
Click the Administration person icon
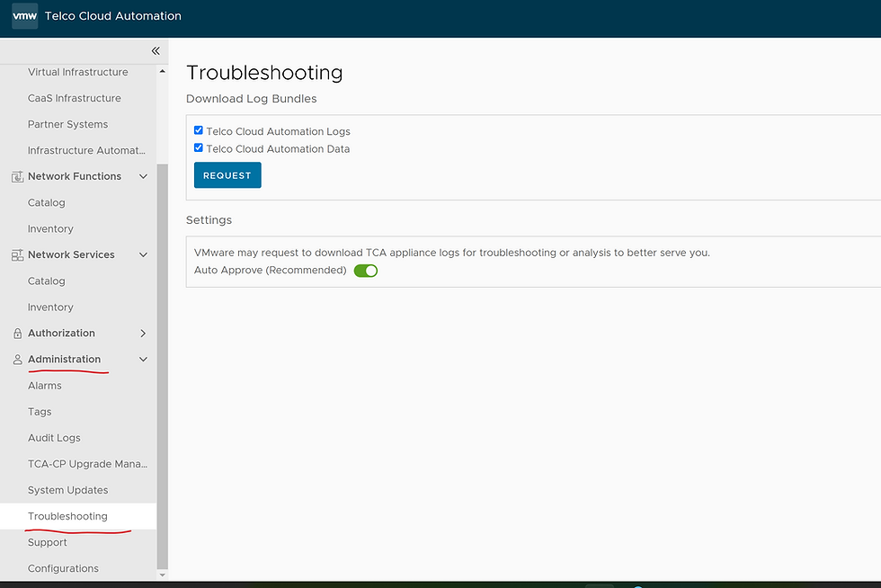coord(16,359)
